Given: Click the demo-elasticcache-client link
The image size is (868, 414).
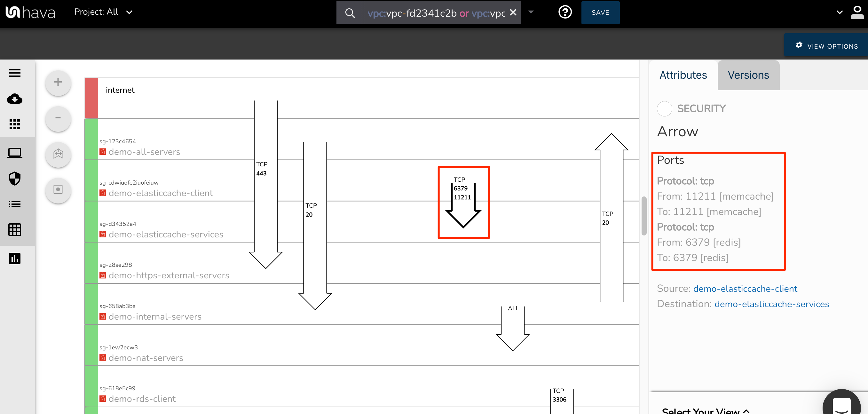Looking at the screenshot, I should click(x=746, y=288).
